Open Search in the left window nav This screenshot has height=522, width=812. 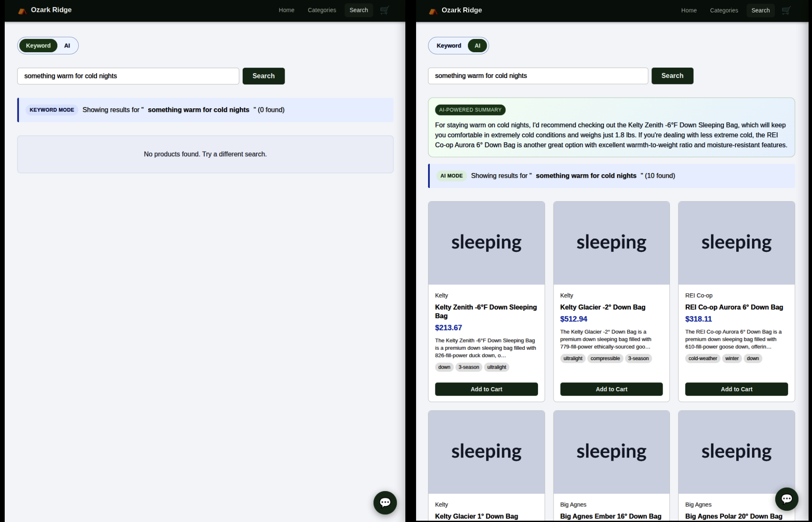point(359,10)
